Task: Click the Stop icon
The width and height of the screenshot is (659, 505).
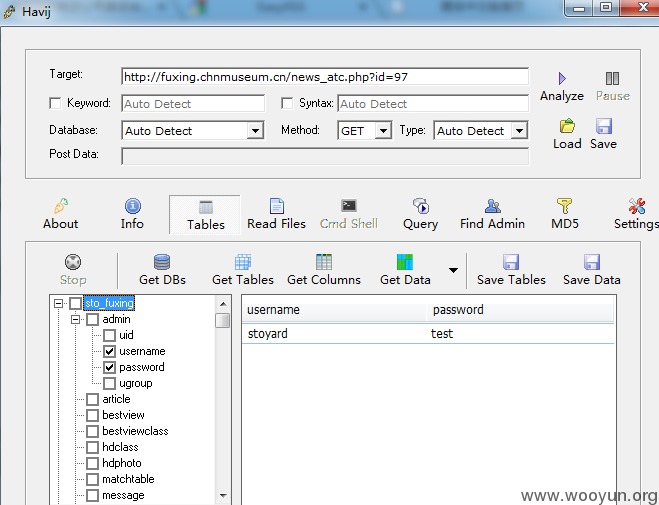Action: click(x=73, y=262)
